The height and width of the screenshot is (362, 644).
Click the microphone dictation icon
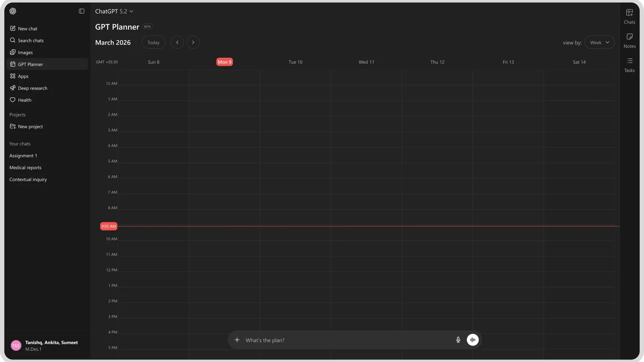click(458, 340)
